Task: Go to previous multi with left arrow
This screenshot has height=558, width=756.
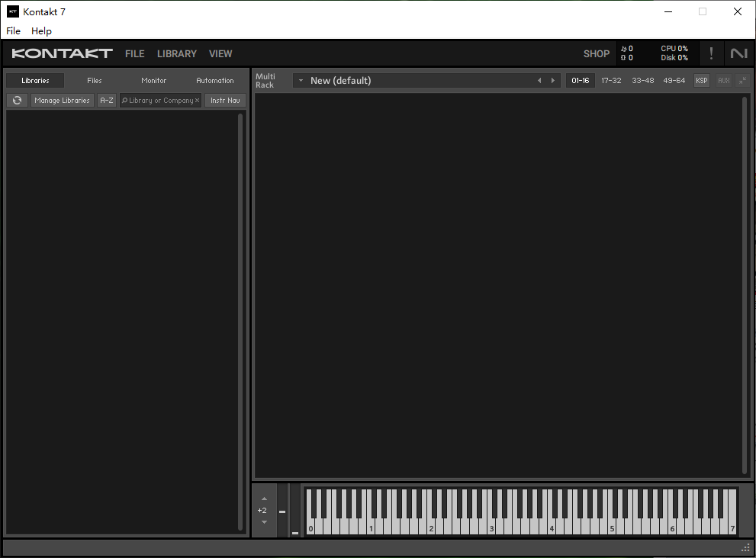Action: click(539, 81)
